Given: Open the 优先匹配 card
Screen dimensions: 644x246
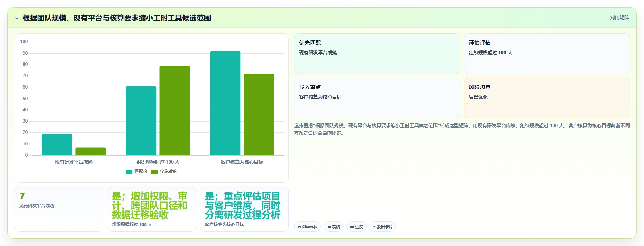Looking at the screenshot, I should coord(377,54).
